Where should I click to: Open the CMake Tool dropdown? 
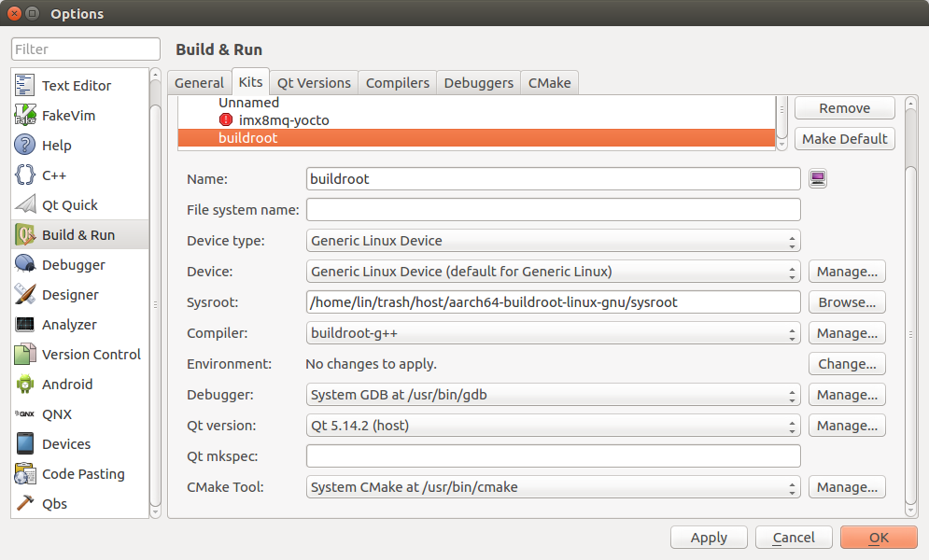[x=553, y=487]
